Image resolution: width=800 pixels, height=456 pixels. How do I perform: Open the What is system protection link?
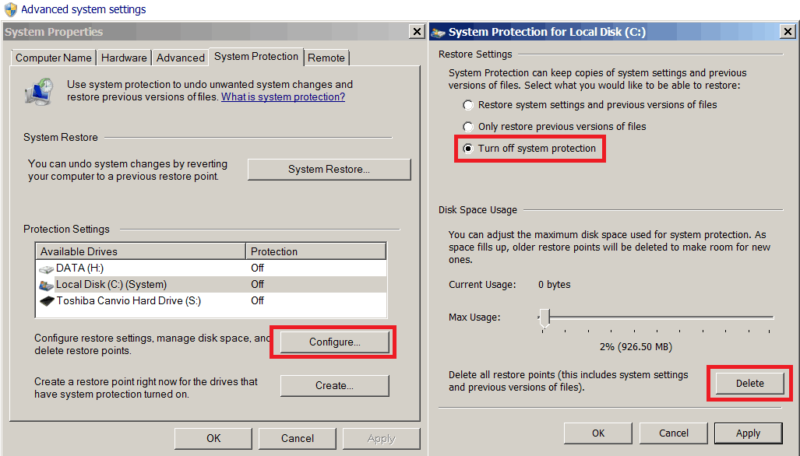[283, 97]
